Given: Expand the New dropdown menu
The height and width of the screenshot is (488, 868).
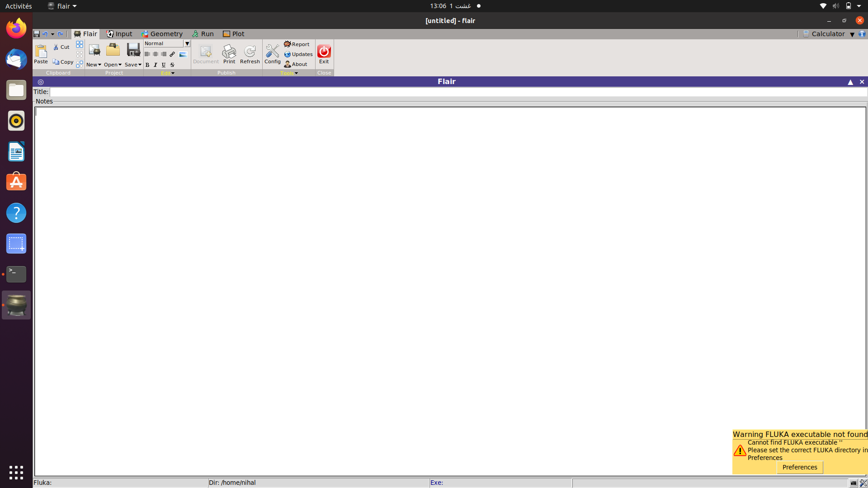Looking at the screenshot, I should click(x=94, y=65).
